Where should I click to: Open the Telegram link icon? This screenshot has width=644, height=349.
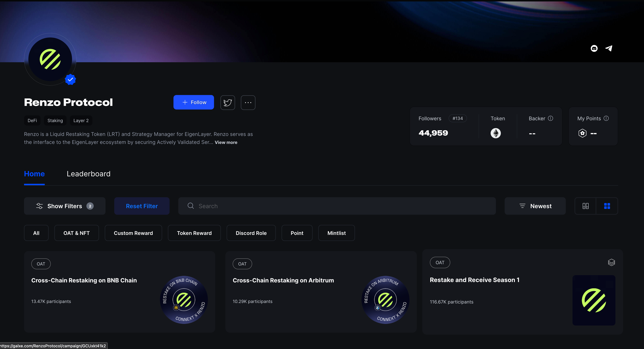[609, 48]
